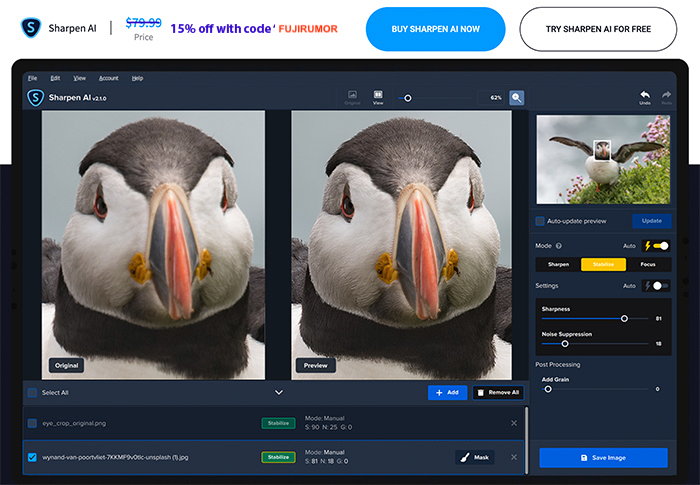
Task: Click the 'Mode: Manual' text in wynand row
Action: (x=325, y=452)
